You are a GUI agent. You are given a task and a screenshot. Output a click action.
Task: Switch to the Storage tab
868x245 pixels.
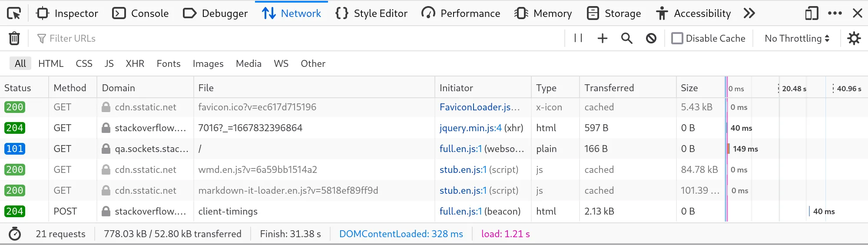tap(613, 13)
